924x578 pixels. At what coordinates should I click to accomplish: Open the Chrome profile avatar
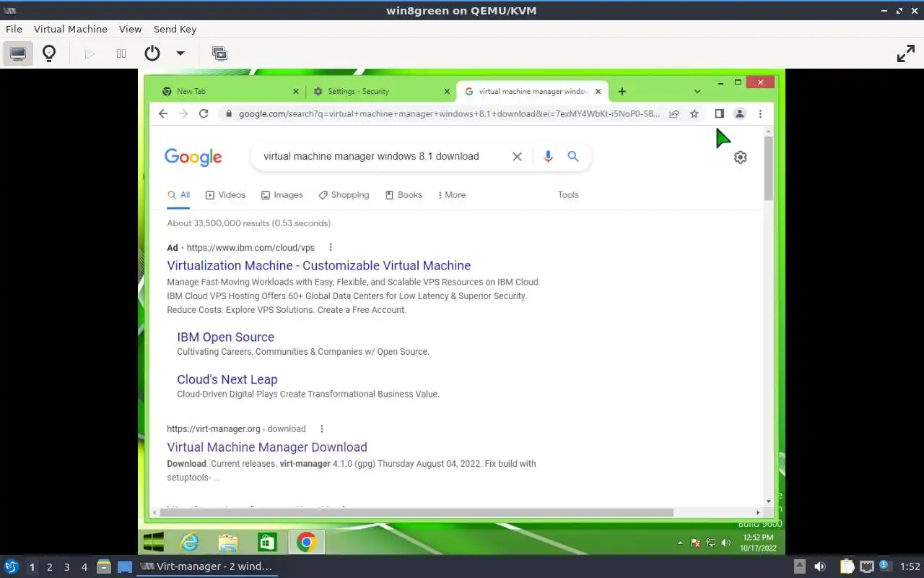point(739,113)
